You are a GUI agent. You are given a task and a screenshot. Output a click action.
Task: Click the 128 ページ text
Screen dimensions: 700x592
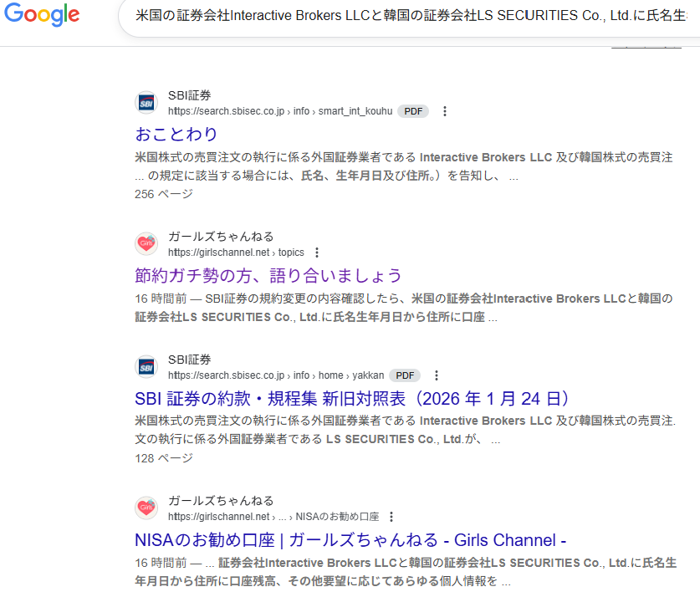[x=164, y=458]
